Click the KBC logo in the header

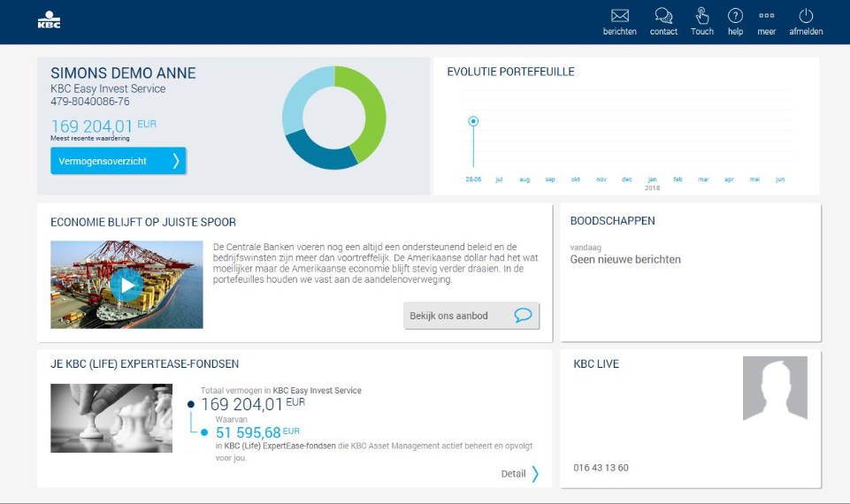pyautogui.click(x=49, y=20)
